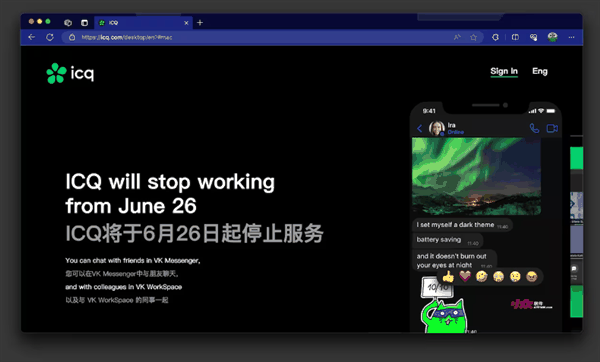600x362 pixels.
Task: Select the 'battery saving' message
Action: coord(448,240)
